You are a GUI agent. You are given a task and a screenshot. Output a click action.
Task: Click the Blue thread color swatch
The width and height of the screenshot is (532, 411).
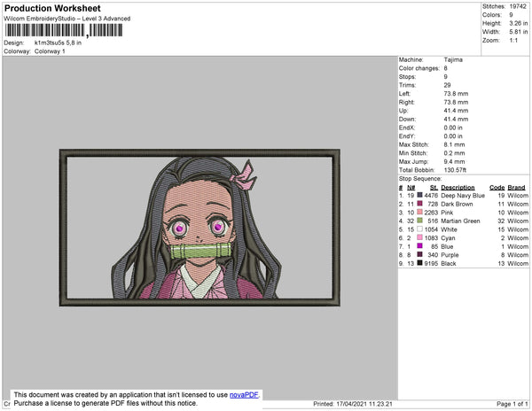(x=419, y=246)
